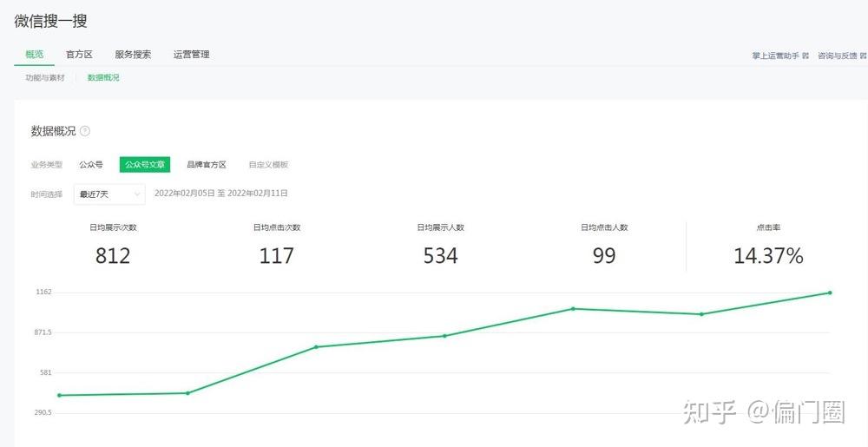The width and height of the screenshot is (868, 447).
Task: Click the external-link icon beside 掌上运营助手
Action: click(806, 56)
